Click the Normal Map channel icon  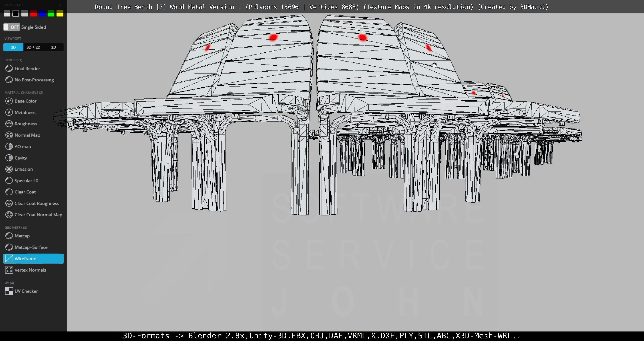(x=9, y=135)
